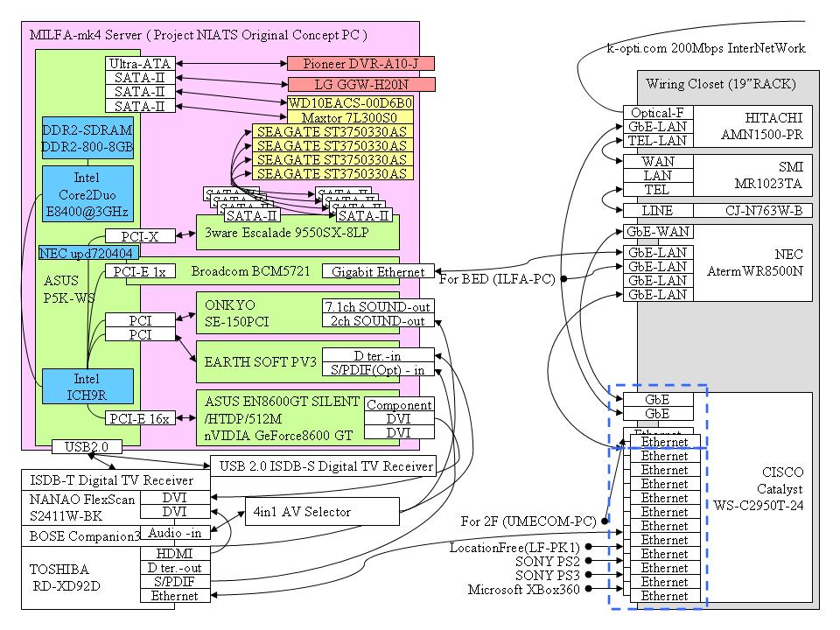Viewport: 840px width, 630px height.
Task: Click the "Gigabit Ethernet" port box
Action: tap(378, 271)
